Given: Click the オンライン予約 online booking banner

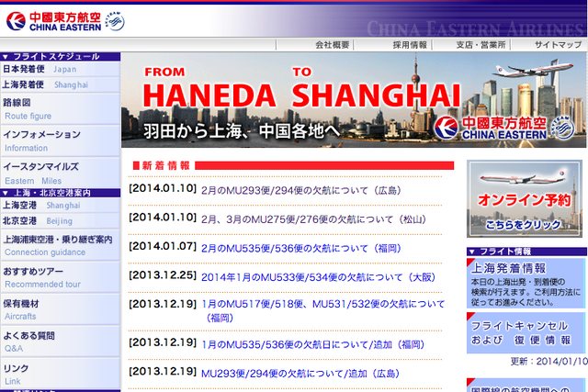Looking at the screenshot, I should click(x=525, y=199).
